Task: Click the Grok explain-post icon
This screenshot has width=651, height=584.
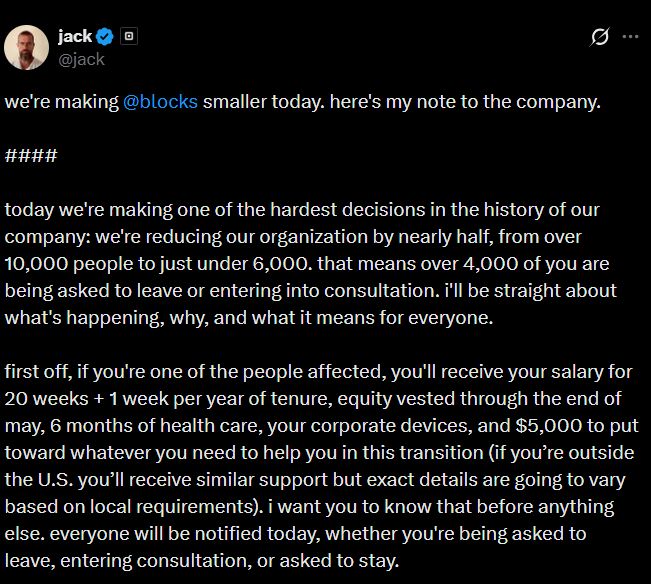Action: click(x=600, y=38)
